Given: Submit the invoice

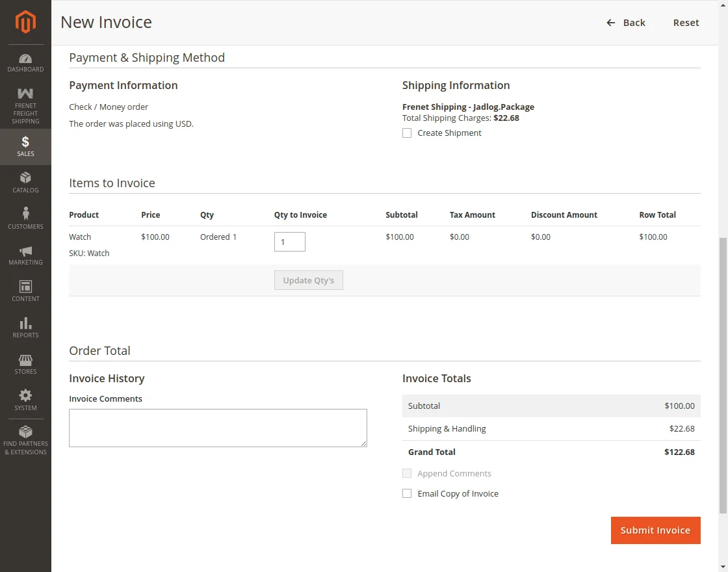Looking at the screenshot, I should tap(655, 530).
